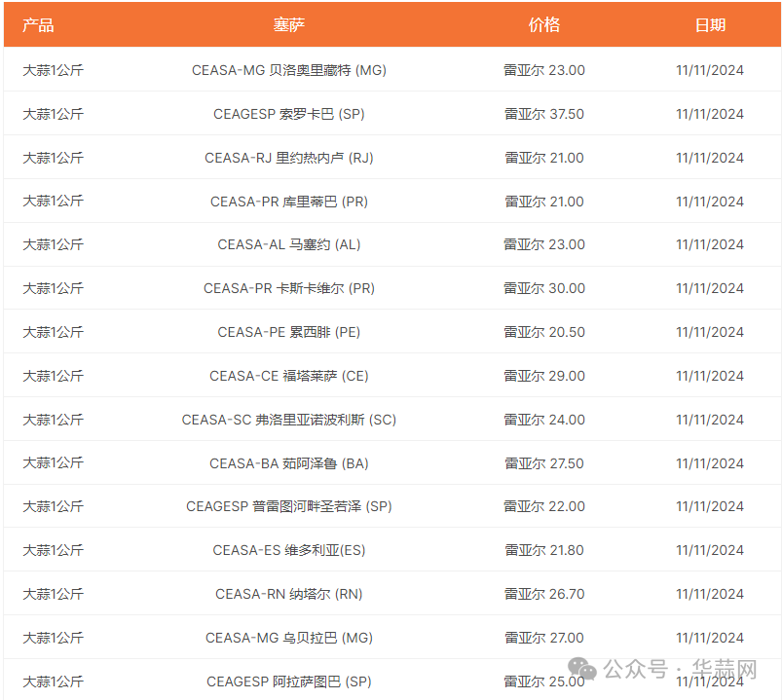The height and width of the screenshot is (700, 782).
Task: Click the 产品 column header
Action: click(38, 25)
